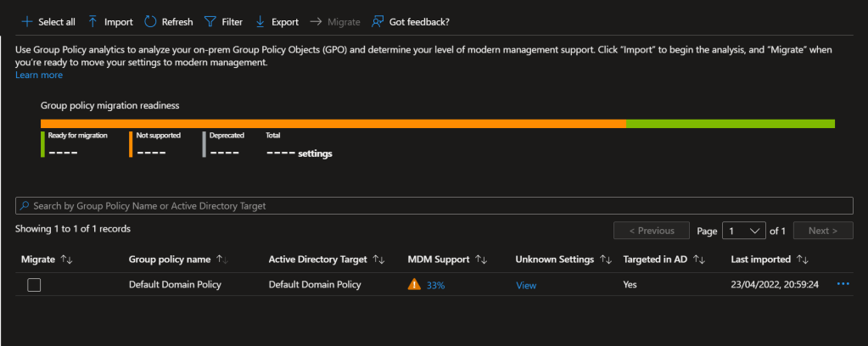Sort by Unknown Settings column header
The height and width of the screenshot is (346, 868).
pyautogui.click(x=606, y=259)
